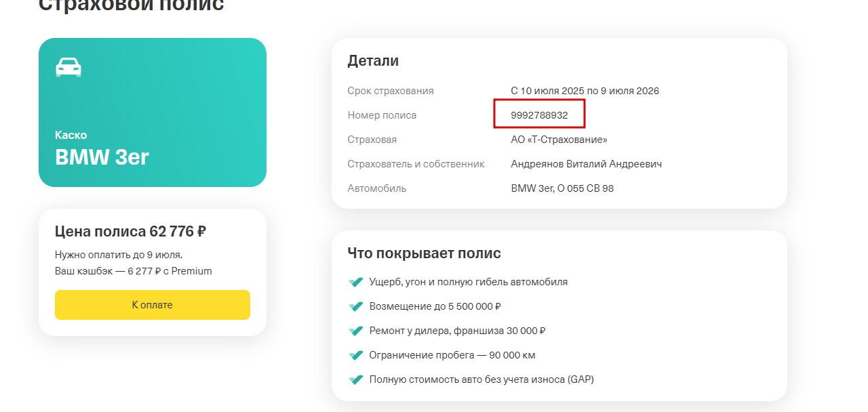Image resolution: width=868 pixels, height=412 pixels.
Task: Click checkmark icon beside Ремонт у дилера
Action: pyautogui.click(x=356, y=331)
